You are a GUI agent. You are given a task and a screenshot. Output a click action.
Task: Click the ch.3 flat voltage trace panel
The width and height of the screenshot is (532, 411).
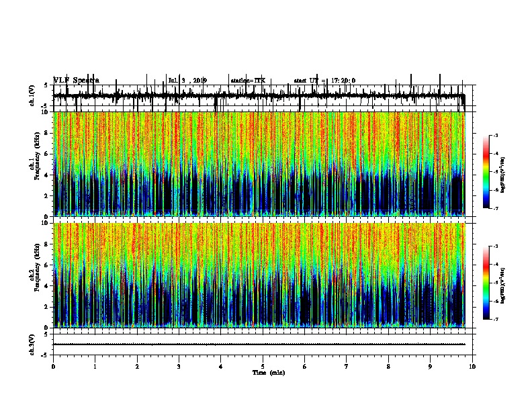coord(263,345)
